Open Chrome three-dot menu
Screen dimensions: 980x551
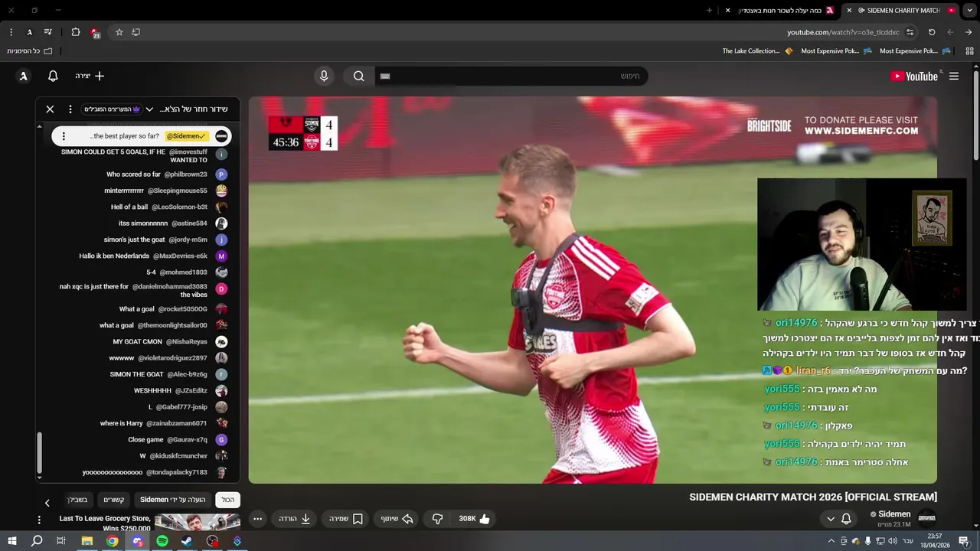point(11,32)
